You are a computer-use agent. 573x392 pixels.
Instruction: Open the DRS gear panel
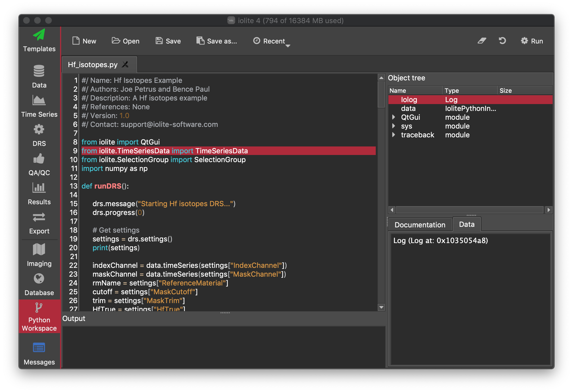point(39,135)
